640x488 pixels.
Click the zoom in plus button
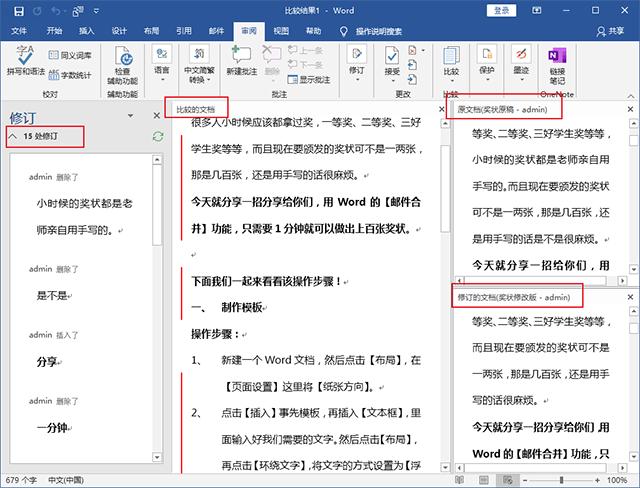pyautogui.click(x=598, y=480)
